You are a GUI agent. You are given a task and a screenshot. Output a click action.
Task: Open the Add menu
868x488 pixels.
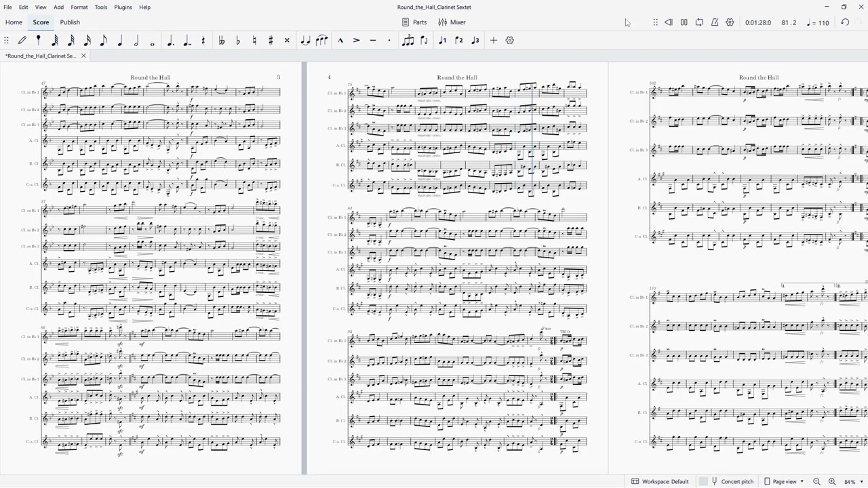coord(59,7)
